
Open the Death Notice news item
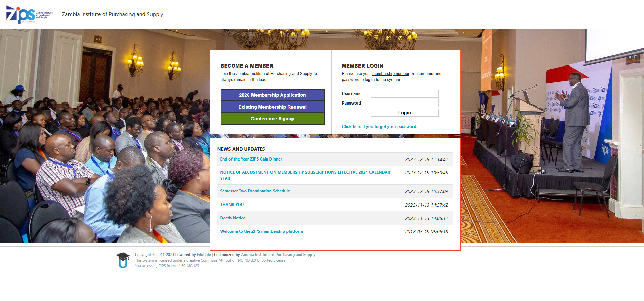coord(233,218)
